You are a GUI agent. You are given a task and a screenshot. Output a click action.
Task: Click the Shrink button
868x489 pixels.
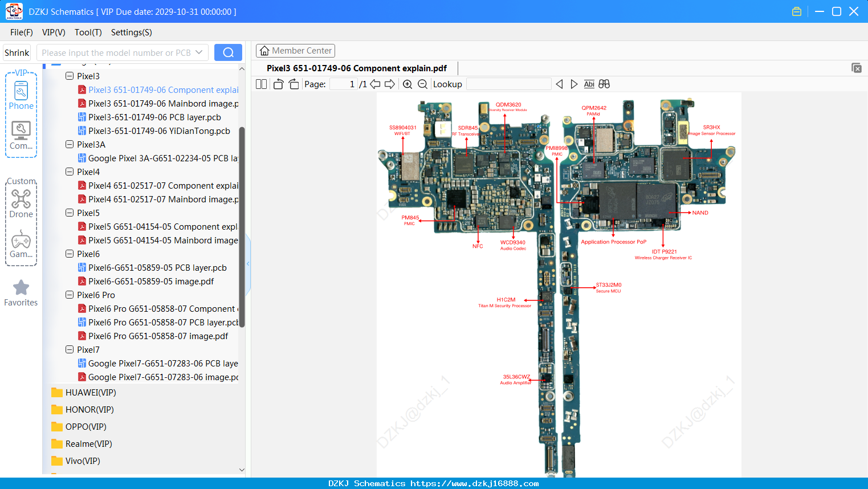point(17,52)
